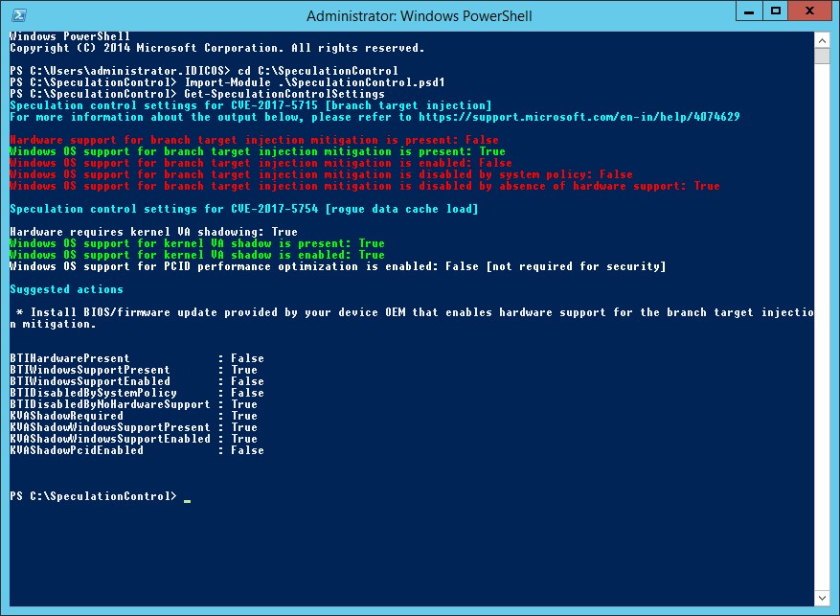This screenshot has width=840, height=616.
Task: Click the vertical scrollbar thumb
Action: [x=822, y=56]
